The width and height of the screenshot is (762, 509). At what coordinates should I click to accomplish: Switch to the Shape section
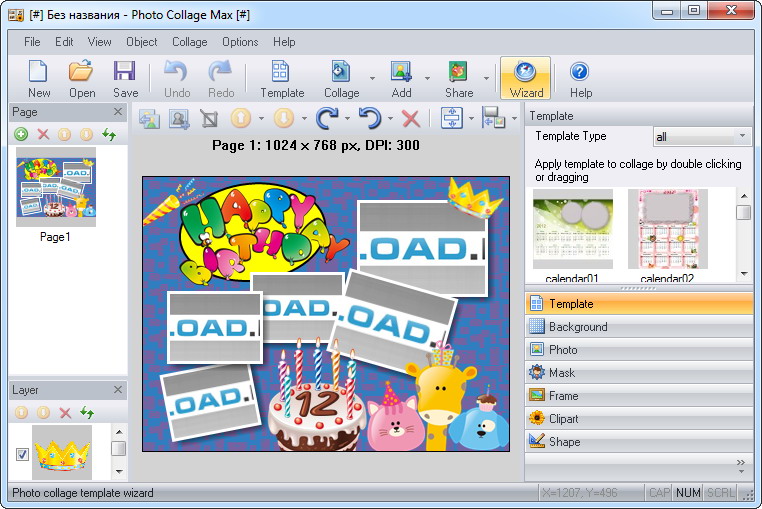[639, 441]
